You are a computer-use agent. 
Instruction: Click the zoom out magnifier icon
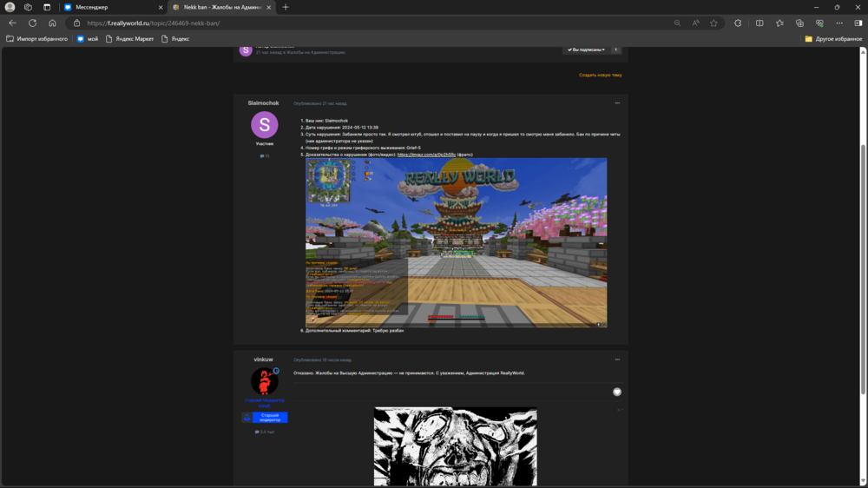click(677, 23)
